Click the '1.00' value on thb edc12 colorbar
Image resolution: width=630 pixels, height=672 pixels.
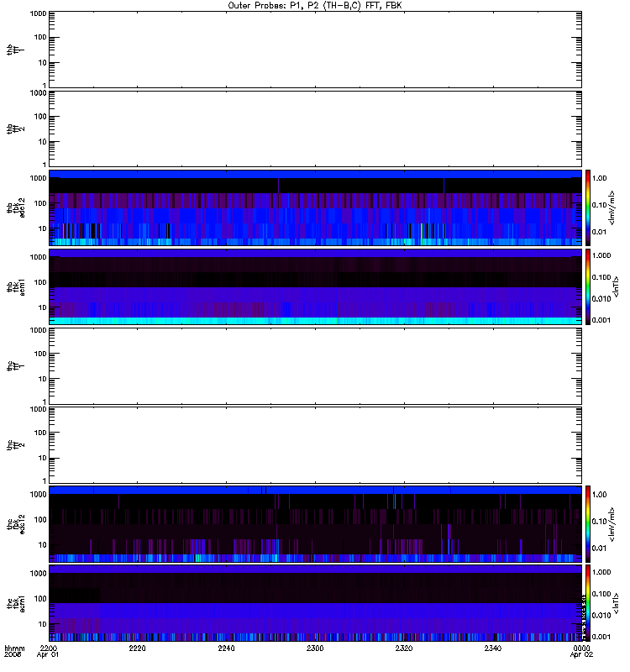(599, 178)
